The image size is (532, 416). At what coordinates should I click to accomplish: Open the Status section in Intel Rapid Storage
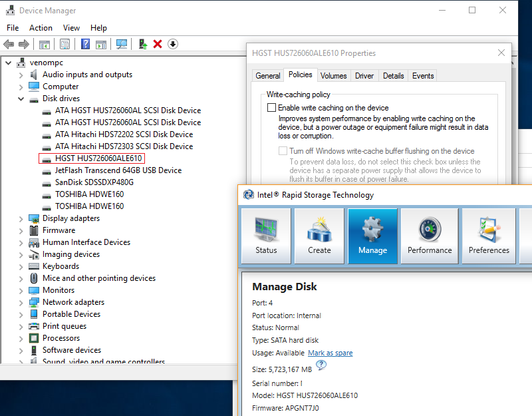(x=267, y=236)
